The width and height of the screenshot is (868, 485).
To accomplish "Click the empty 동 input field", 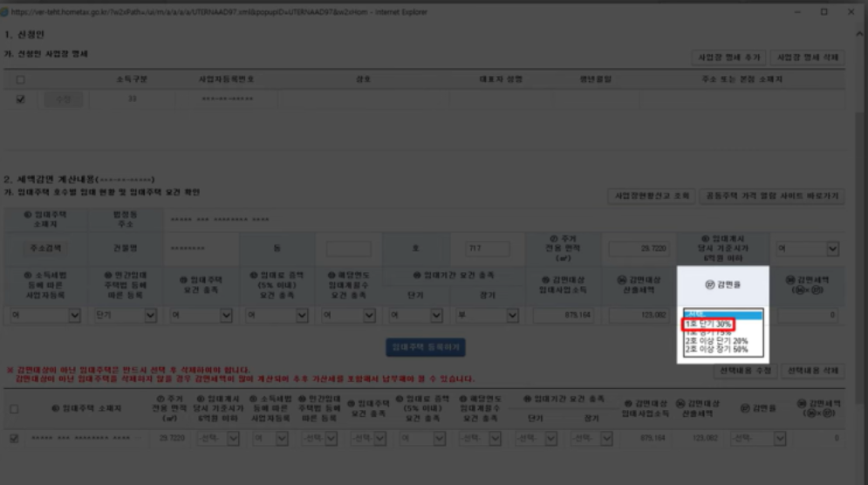I will point(348,249).
